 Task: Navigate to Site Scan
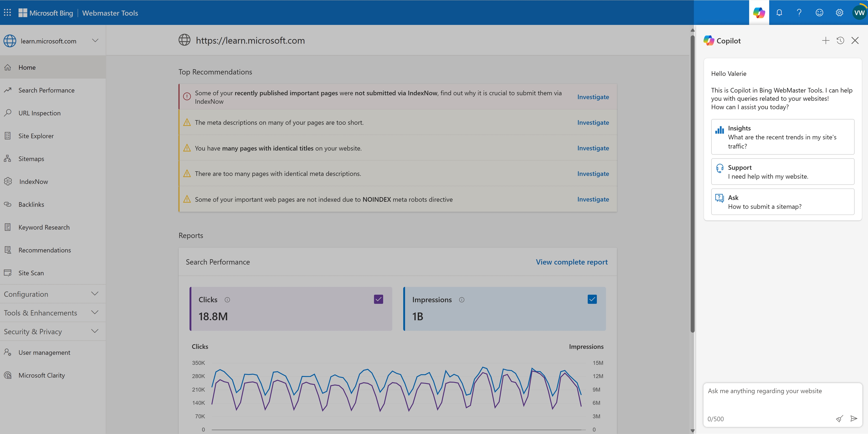coord(31,272)
